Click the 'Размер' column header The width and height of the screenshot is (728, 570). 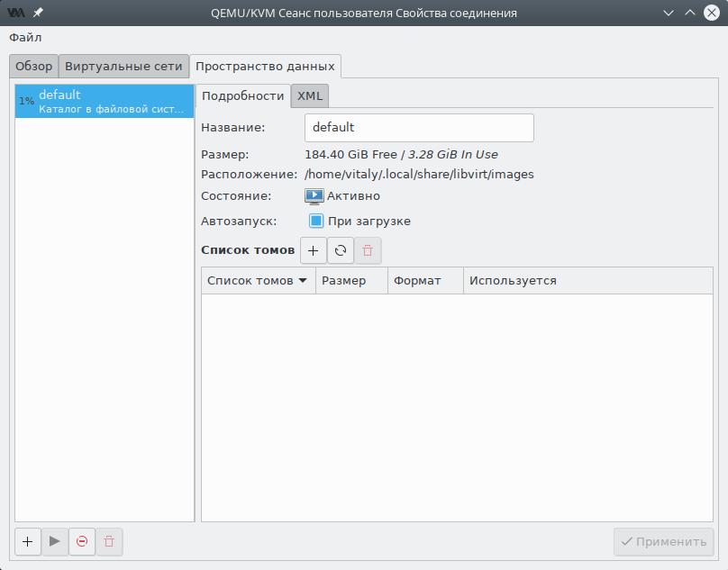coord(351,280)
